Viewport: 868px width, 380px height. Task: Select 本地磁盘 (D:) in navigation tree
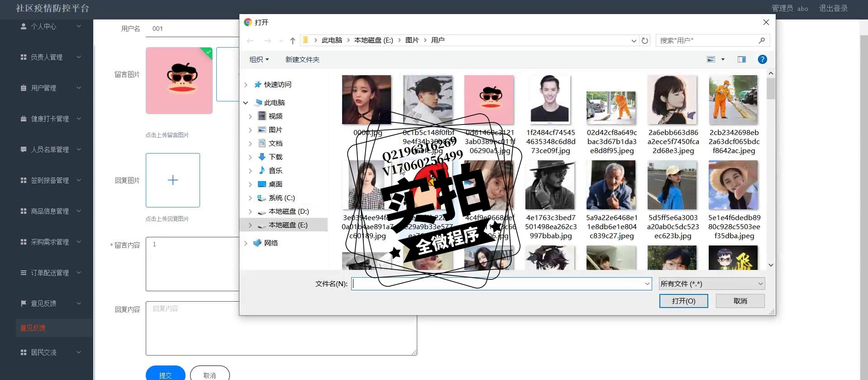283,212
